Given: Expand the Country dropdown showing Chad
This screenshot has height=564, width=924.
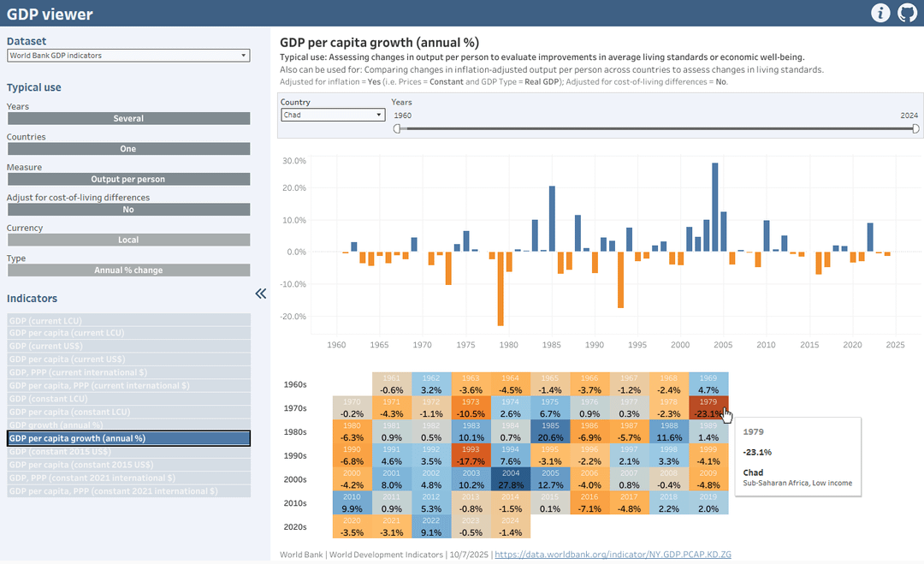Looking at the screenshot, I should click(x=333, y=115).
